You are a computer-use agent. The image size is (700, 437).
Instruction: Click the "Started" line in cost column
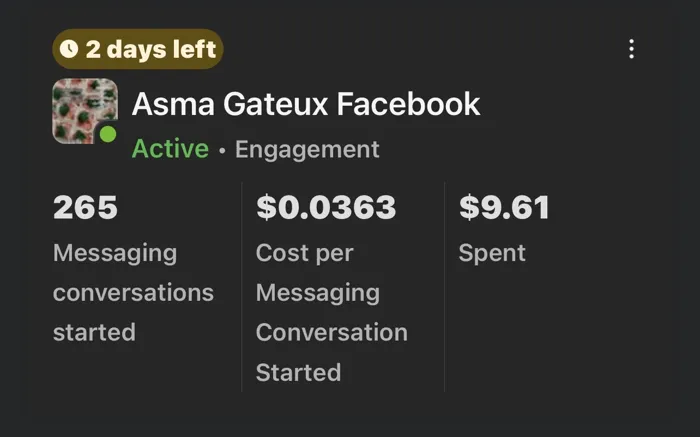point(298,372)
